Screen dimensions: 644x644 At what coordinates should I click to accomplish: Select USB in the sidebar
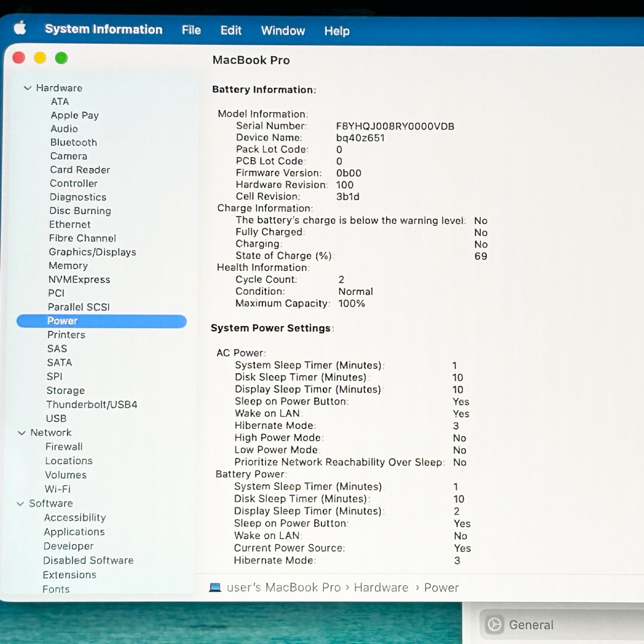click(56, 419)
